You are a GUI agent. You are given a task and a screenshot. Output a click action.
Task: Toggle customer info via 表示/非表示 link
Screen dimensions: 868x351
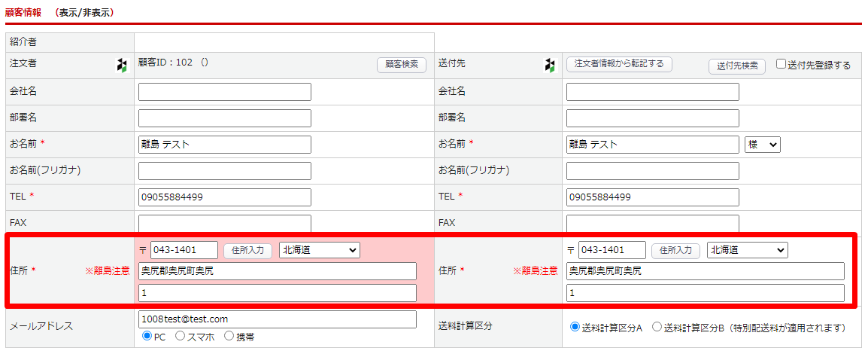[85, 13]
